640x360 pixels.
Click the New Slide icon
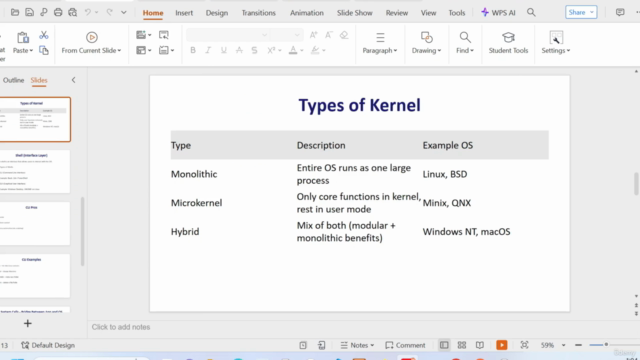(x=141, y=35)
